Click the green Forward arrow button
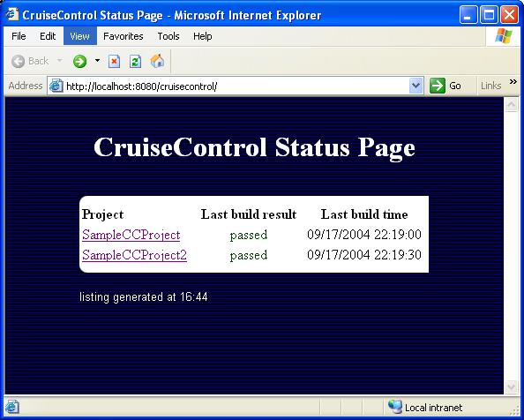 click(x=80, y=61)
